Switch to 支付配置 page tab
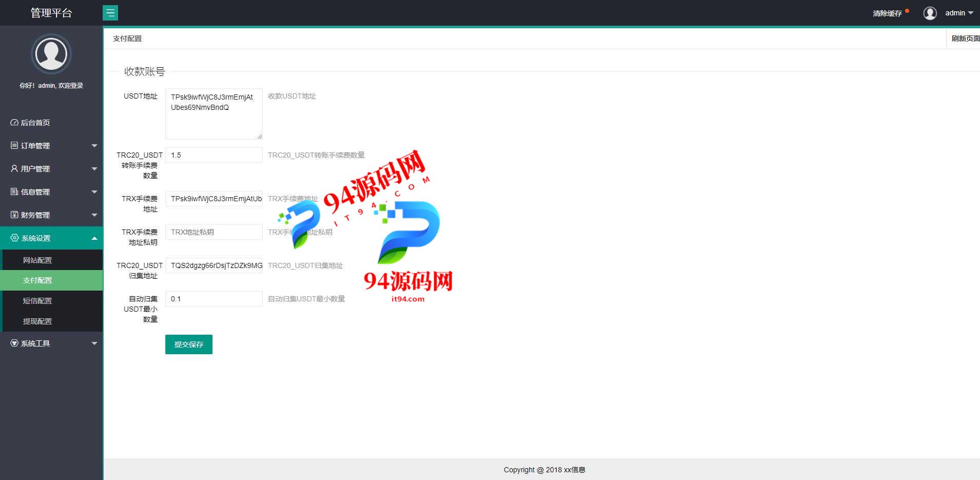The width and height of the screenshot is (980, 480). coord(127,39)
